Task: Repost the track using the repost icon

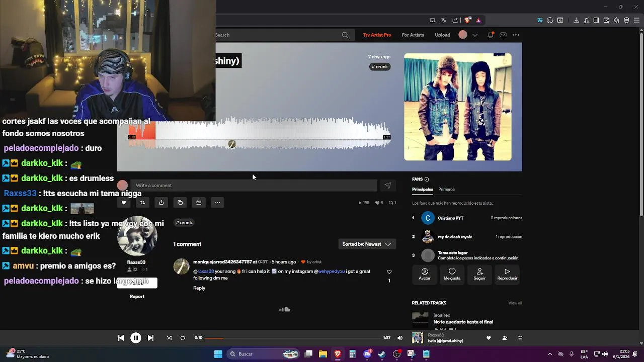Action: 142,203
